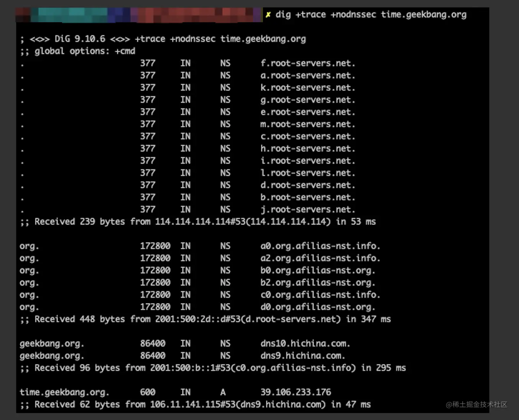Click TTL 86400 in the dns10.hichina.com. row

[x=153, y=344]
